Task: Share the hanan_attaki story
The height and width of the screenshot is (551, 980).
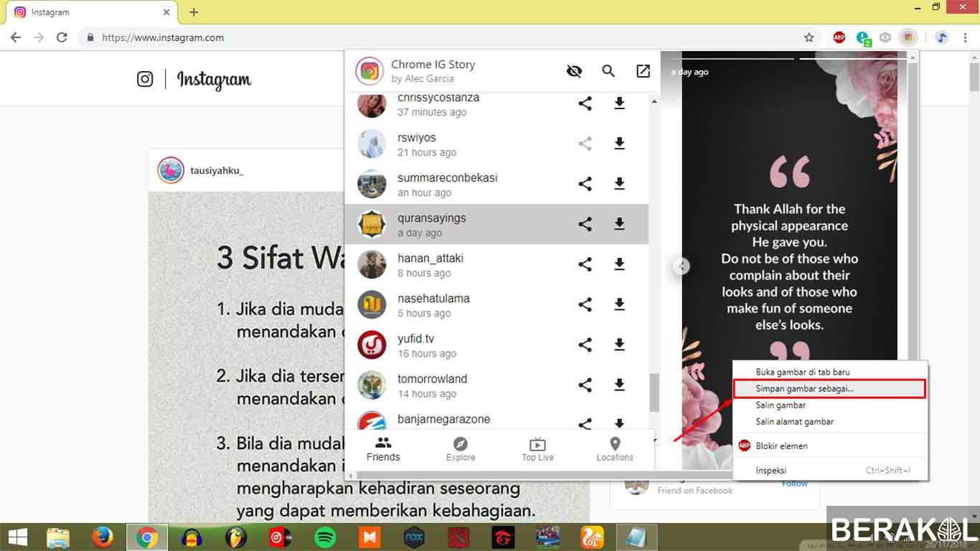Action: [585, 265]
